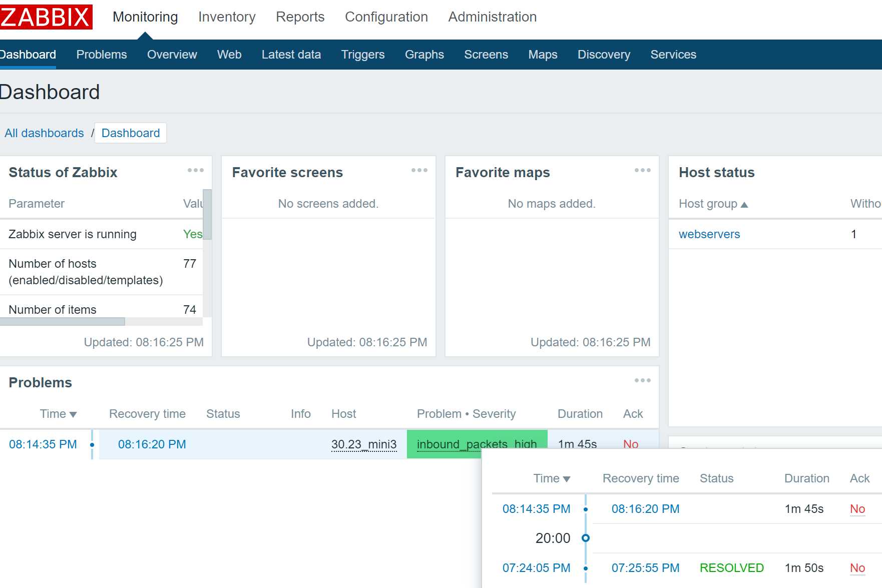Click the 'No maps added.' text
The image size is (882, 588).
pos(552,204)
